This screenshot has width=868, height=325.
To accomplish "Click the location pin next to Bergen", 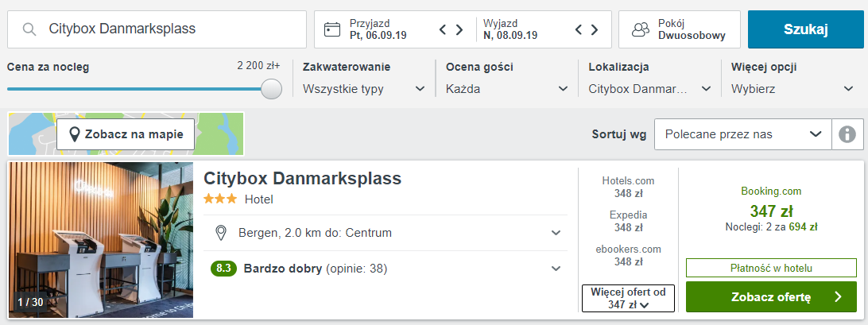I will tap(221, 233).
